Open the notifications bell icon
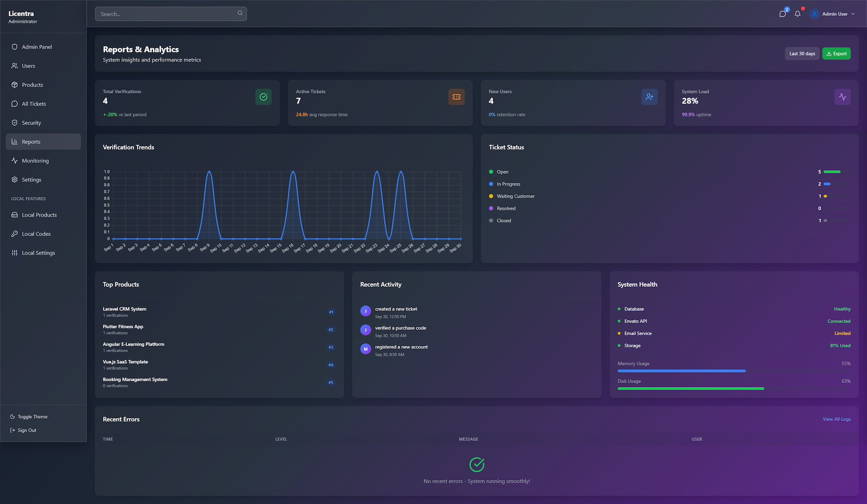 click(797, 14)
